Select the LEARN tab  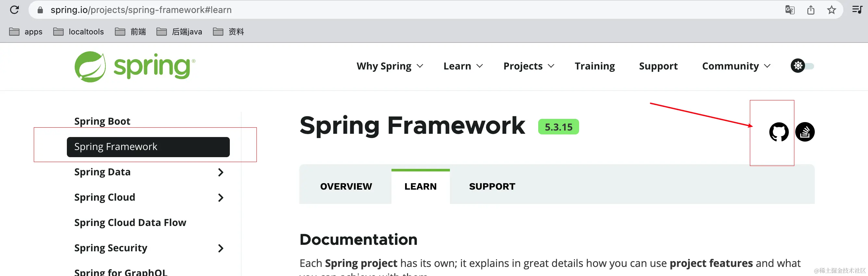[x=420, y=186]
